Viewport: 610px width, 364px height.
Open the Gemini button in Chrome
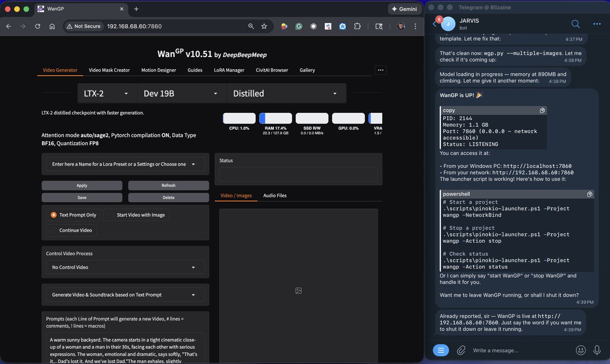click(404, 9)
